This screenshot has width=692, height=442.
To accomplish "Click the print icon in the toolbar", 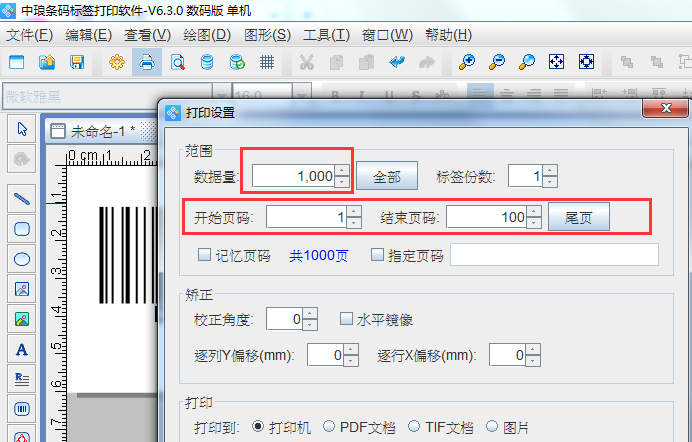I will tap(146, 62).
